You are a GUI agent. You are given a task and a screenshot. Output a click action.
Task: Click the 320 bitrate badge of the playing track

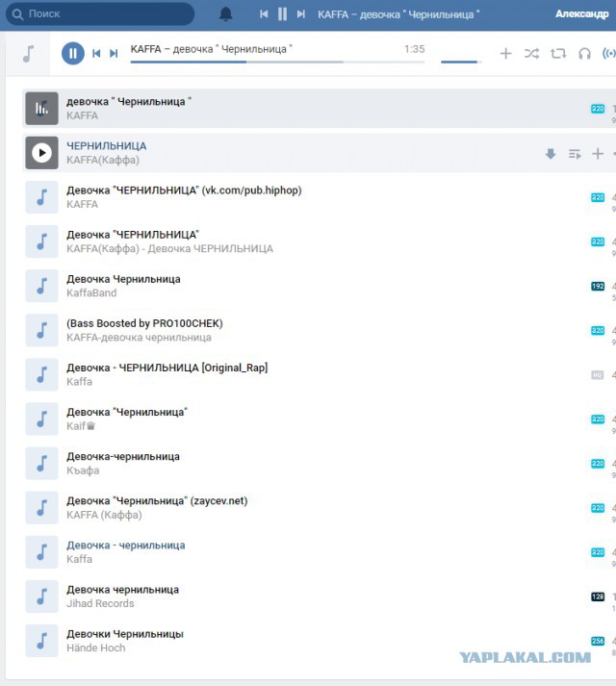[x=598, y=109]
